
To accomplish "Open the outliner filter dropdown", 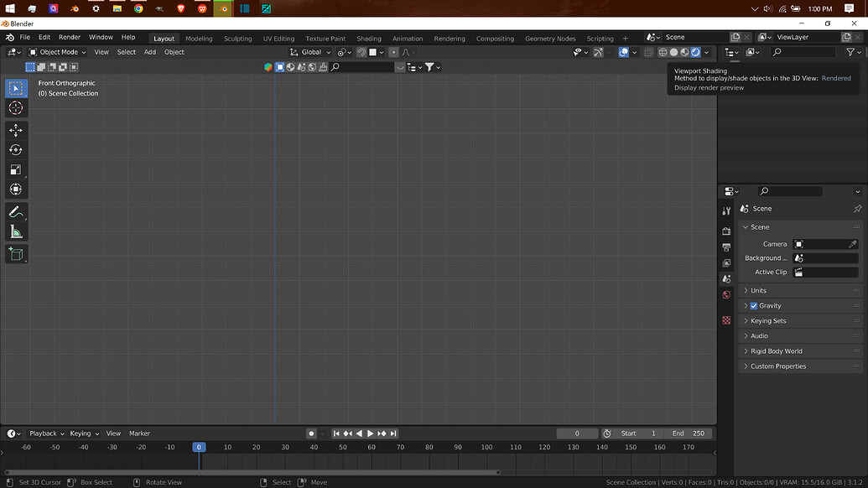I will click(854, 52).
